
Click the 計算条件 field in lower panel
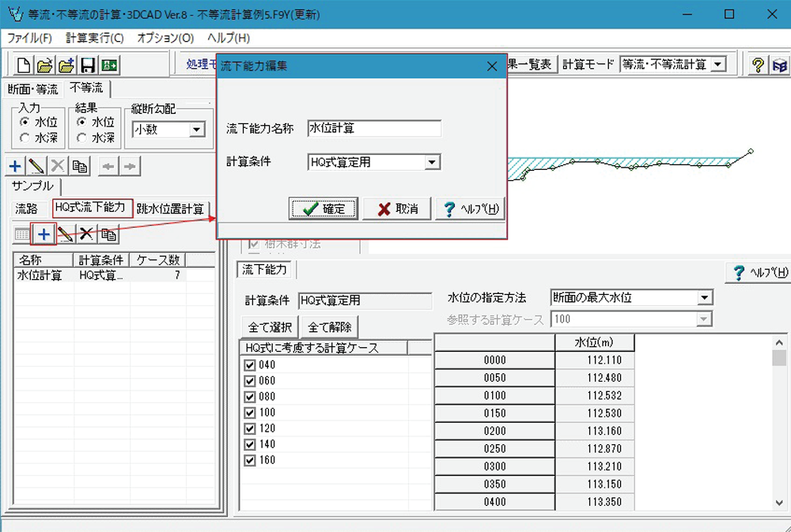point(365,300)
